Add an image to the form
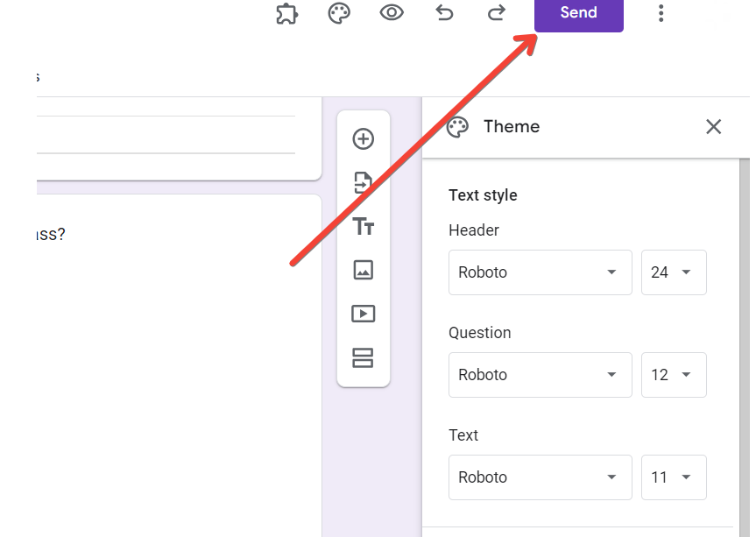 pyautogui.click(x=363, y=270)
